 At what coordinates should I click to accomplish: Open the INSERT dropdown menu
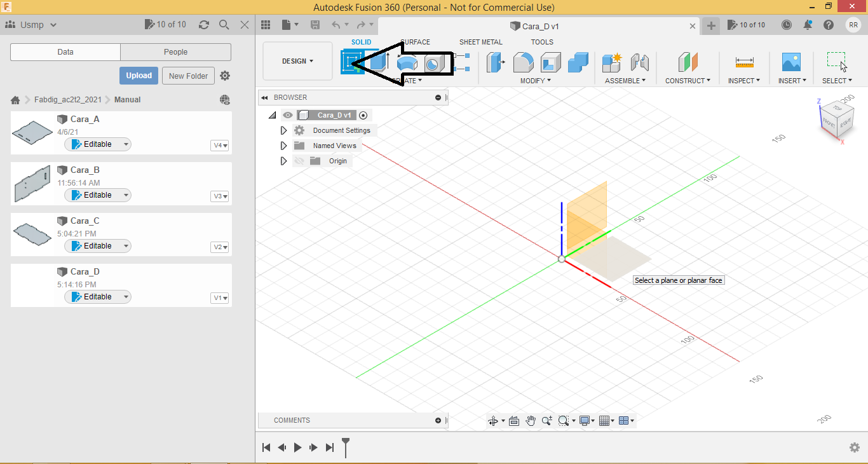point(792,81)
